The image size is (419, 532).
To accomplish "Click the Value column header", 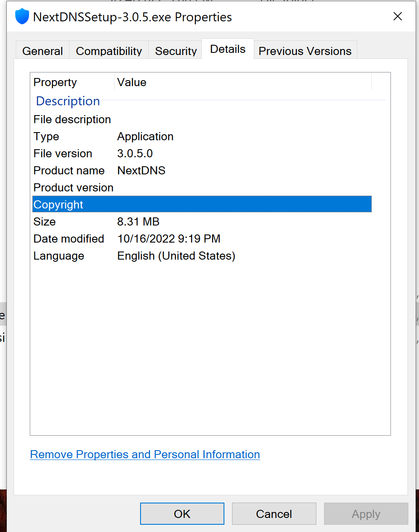I will click(243, 82).
